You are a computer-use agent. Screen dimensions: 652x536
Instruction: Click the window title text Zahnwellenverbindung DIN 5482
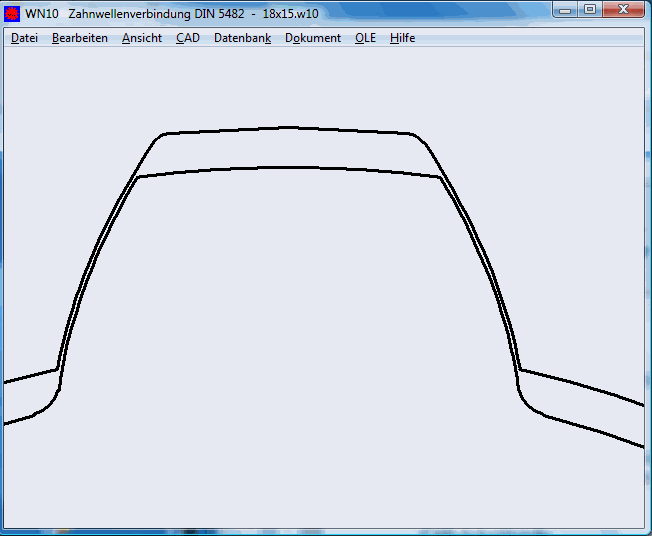(x=156, y=14)
